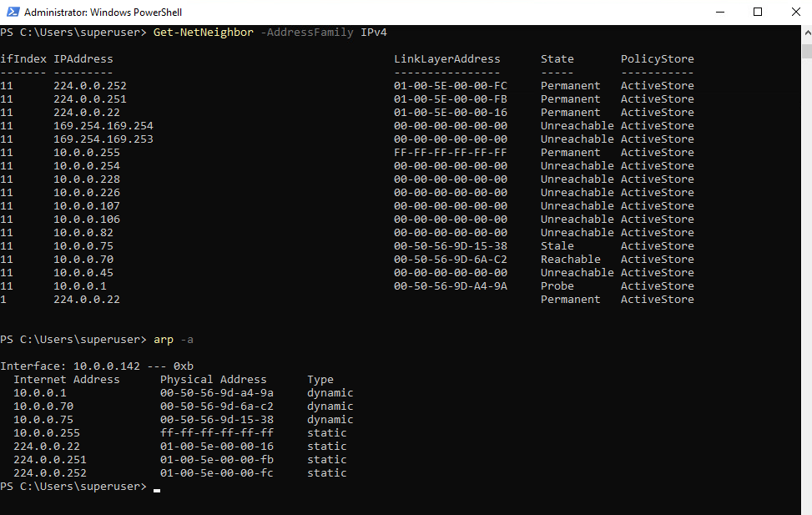
Task: Click the LinkLayerAddress column header
Action: tap(447, 59)
